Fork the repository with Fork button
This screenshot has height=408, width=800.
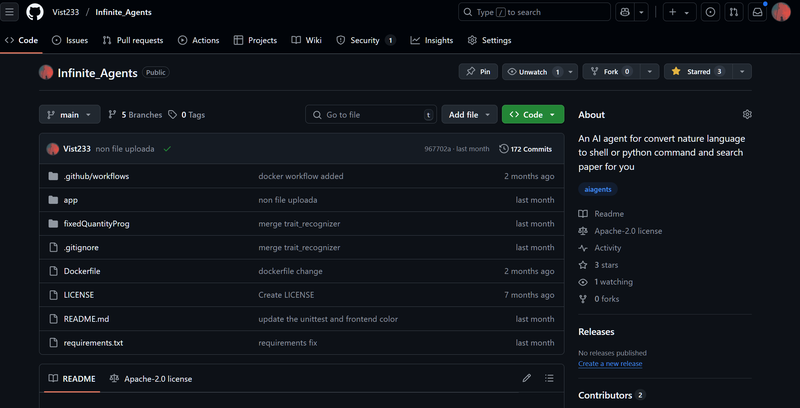coord(611,72)
